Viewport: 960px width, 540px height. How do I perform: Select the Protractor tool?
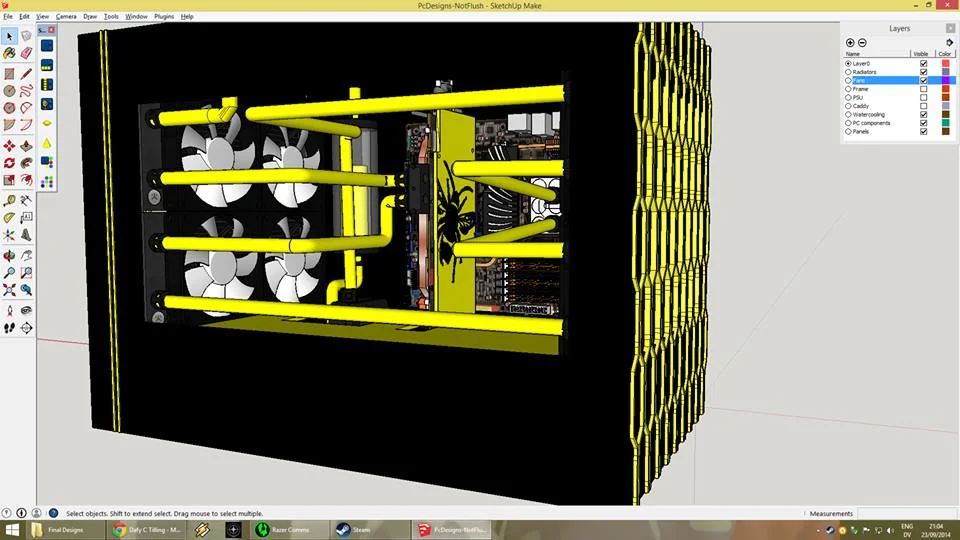9,218
